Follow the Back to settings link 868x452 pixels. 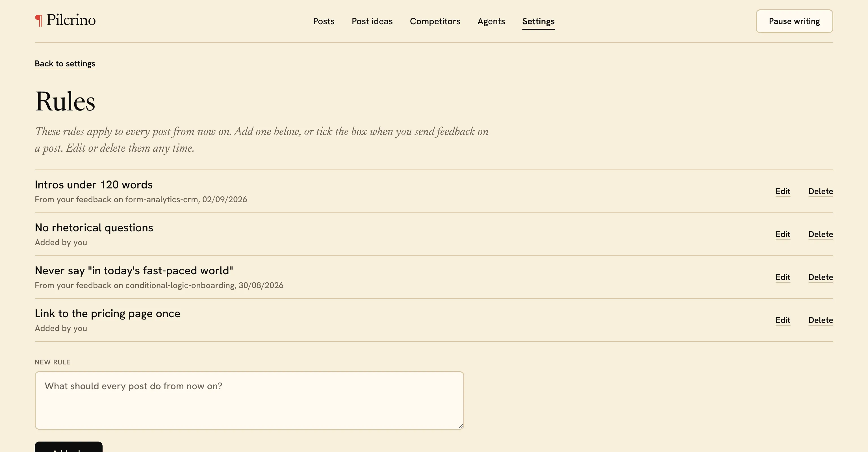65,64
